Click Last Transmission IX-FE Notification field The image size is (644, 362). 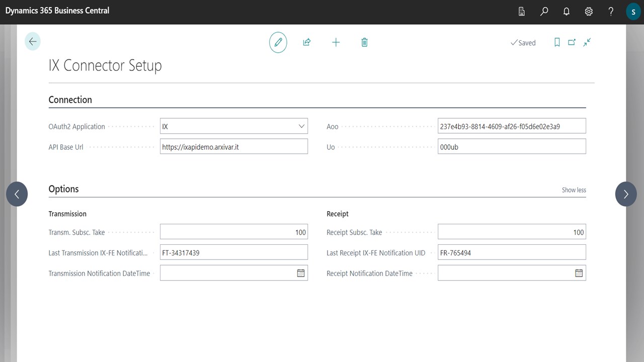(234, 252)
